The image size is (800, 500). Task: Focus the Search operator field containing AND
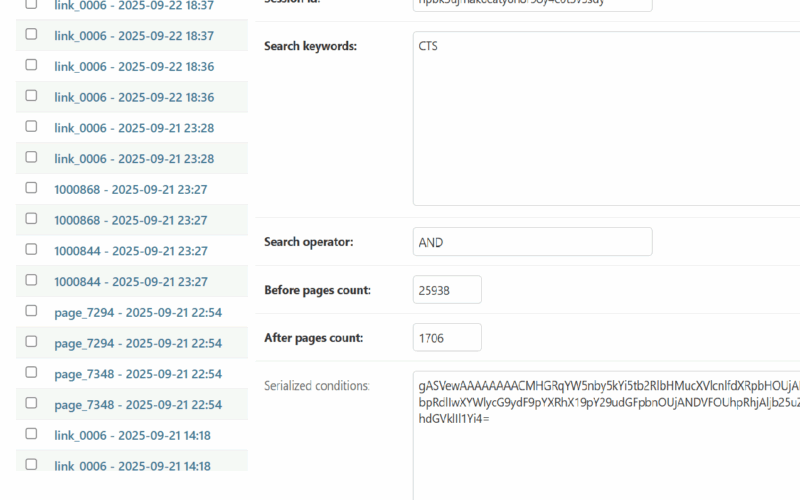click(x=532, y=242)
